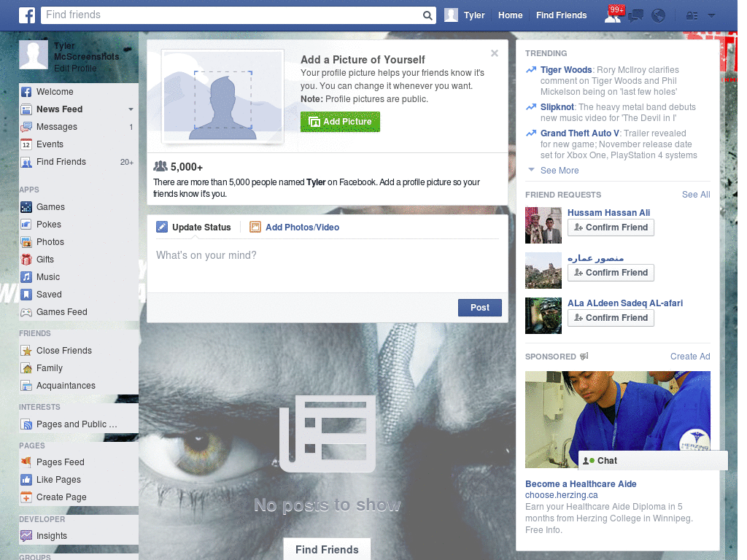Screen dimensions: 747x560
Task: Click the Pages Feed flag icon
Action: click(x=26, y=462)
